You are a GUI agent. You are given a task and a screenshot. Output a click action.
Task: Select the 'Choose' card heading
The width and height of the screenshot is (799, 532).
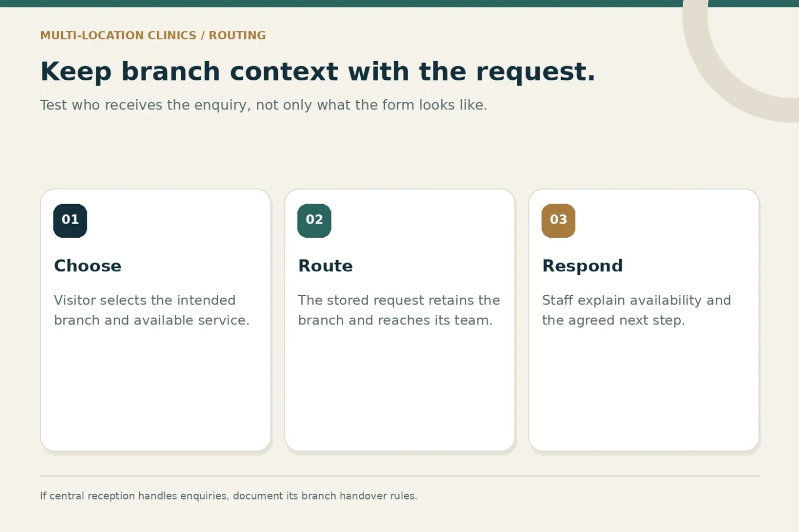(88, 266)
